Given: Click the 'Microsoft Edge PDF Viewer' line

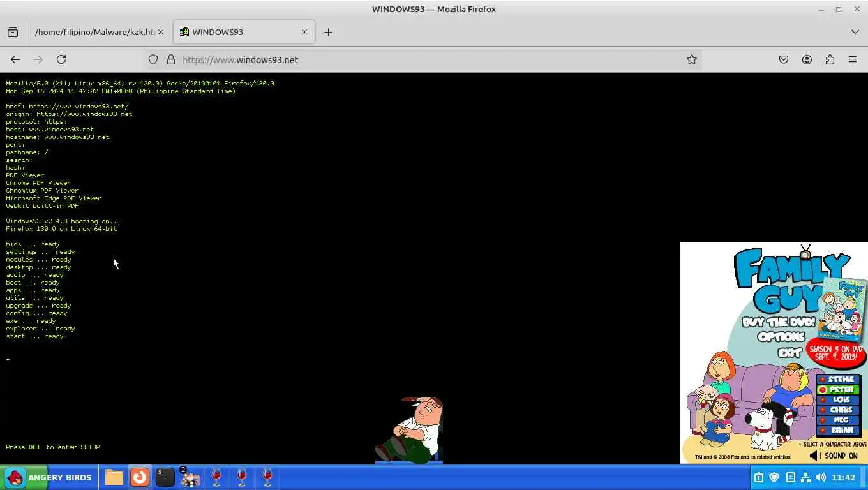Looking at the screenshot, I should (x=54, y=198).
